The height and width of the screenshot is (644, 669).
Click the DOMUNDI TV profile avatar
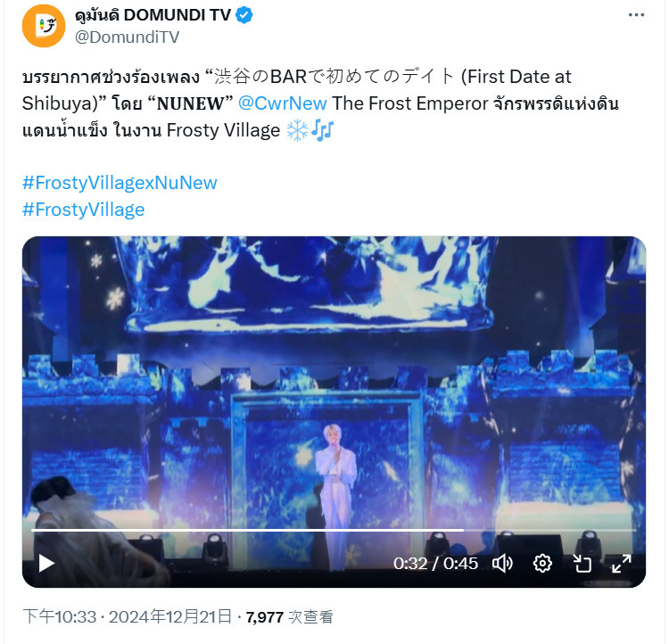pos(44,26)
